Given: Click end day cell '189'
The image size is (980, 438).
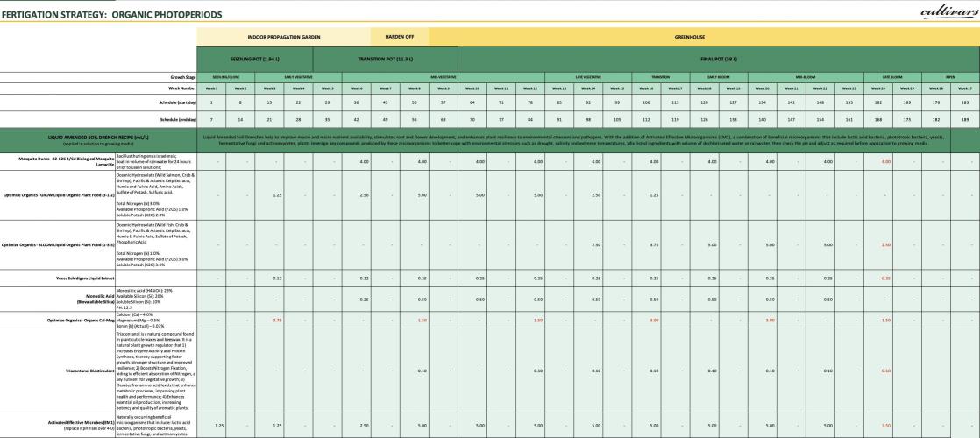Looking at the screenshot, I should 966,119.
